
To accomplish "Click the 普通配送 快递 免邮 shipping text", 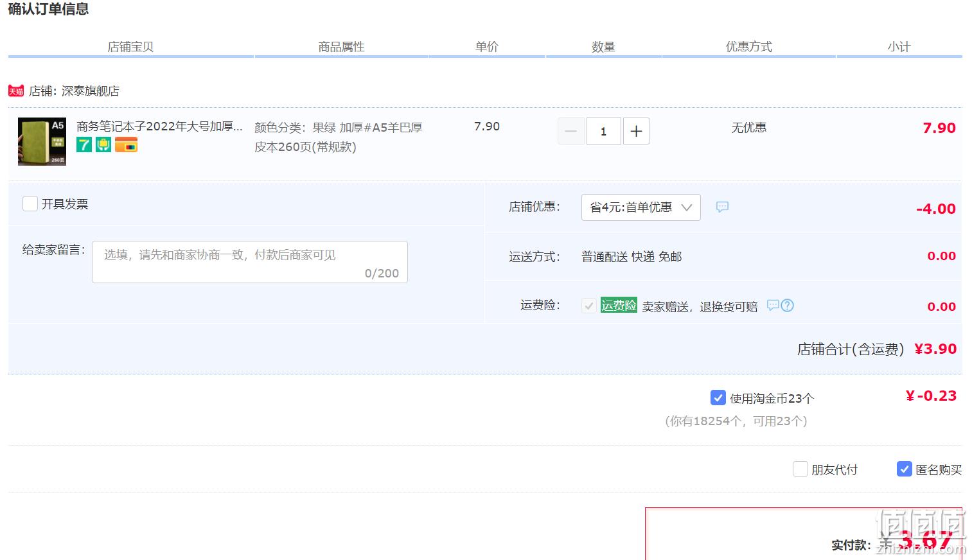I will pos(632,256).
